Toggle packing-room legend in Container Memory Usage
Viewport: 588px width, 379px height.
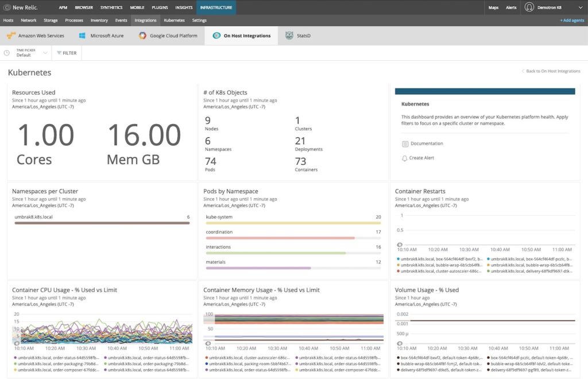tap(248, 364)
